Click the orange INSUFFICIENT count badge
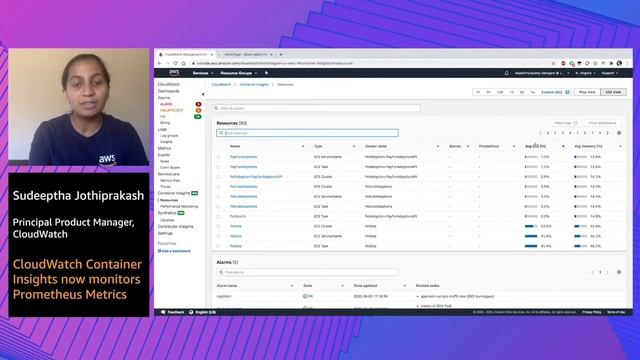This screenshot has width=640, height=360. (198, 110)
